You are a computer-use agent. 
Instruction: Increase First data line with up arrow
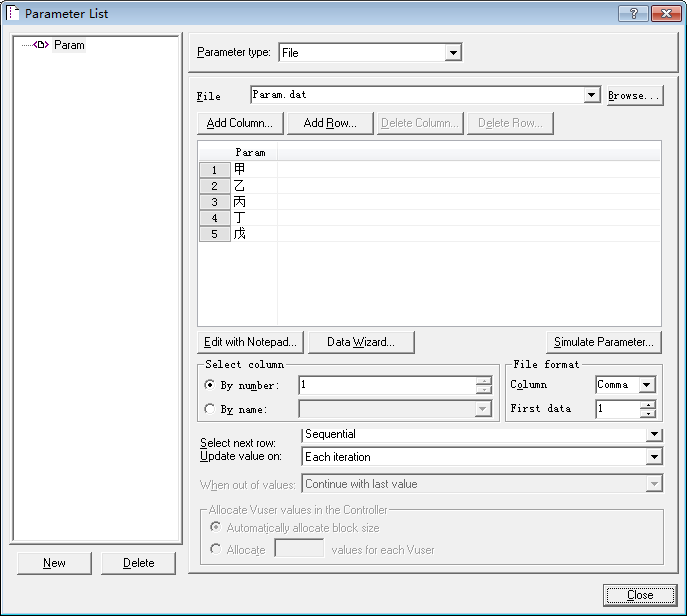(647, 405)
